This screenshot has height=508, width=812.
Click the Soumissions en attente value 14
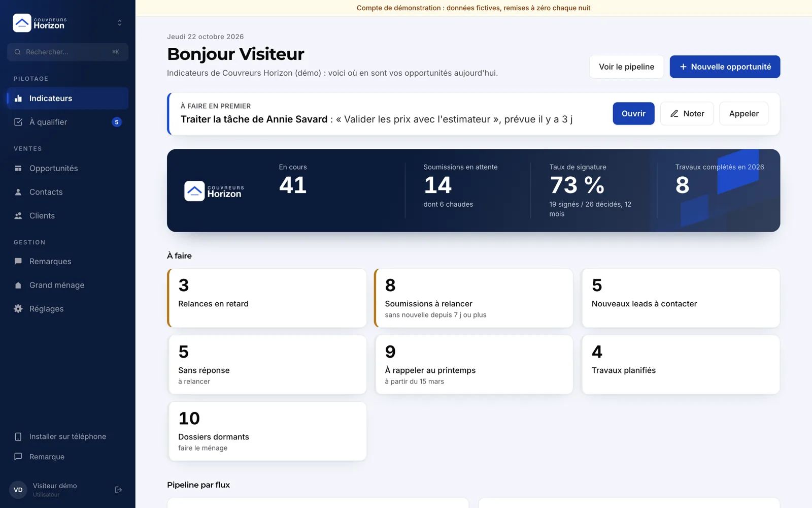pos(437,185)
